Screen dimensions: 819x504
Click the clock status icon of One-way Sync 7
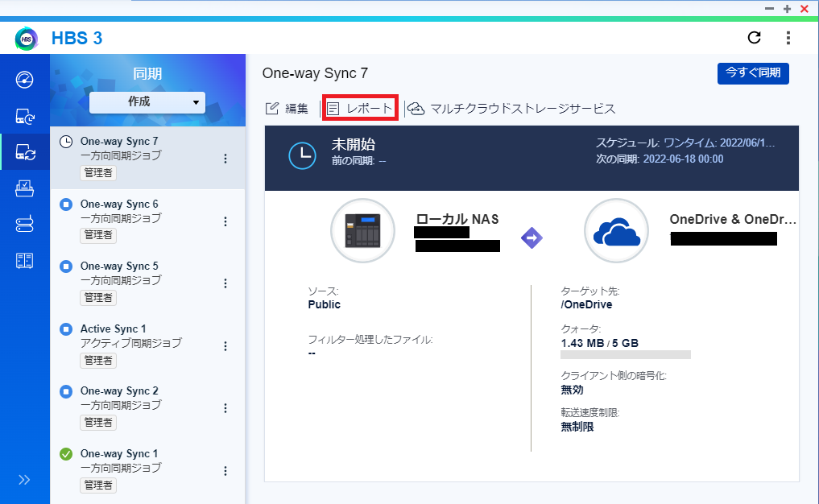[66, 142]
